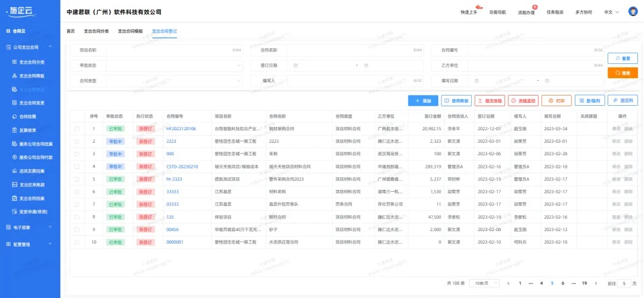Image resolution: width=644 pixels, height=298 pixels.
Task: Click the 支出合同变更 sidebar icon
Action: coord(14,103)
